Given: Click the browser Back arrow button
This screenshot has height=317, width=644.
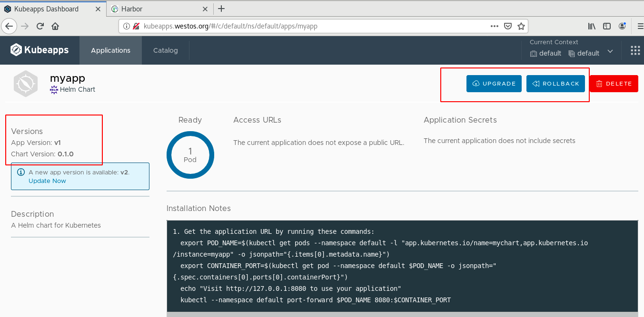Looking at the screenshot, I should (x=10, y=26).
